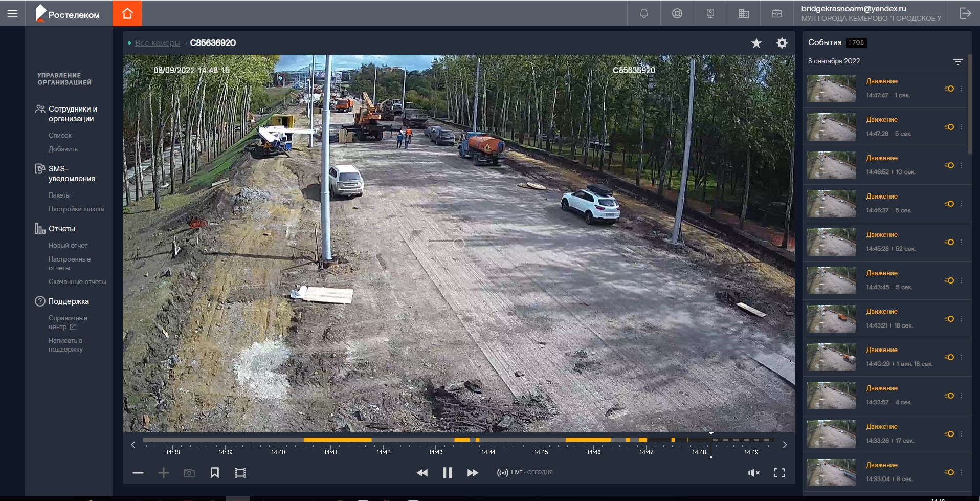Open the hamburger menu
Screen dimensions: 980x501
(x=13, y=13)
